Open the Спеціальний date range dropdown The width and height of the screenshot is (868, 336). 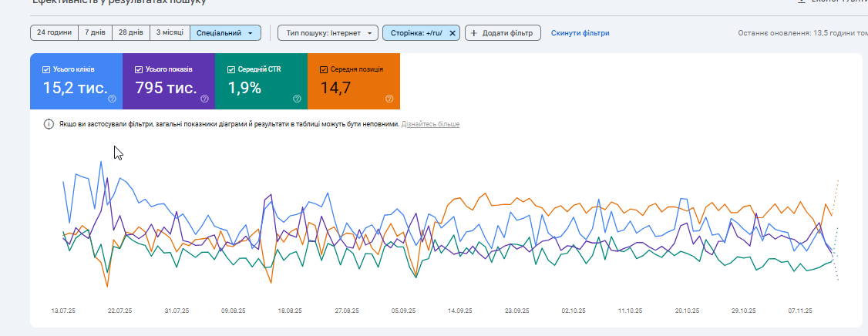coord(225,33)
